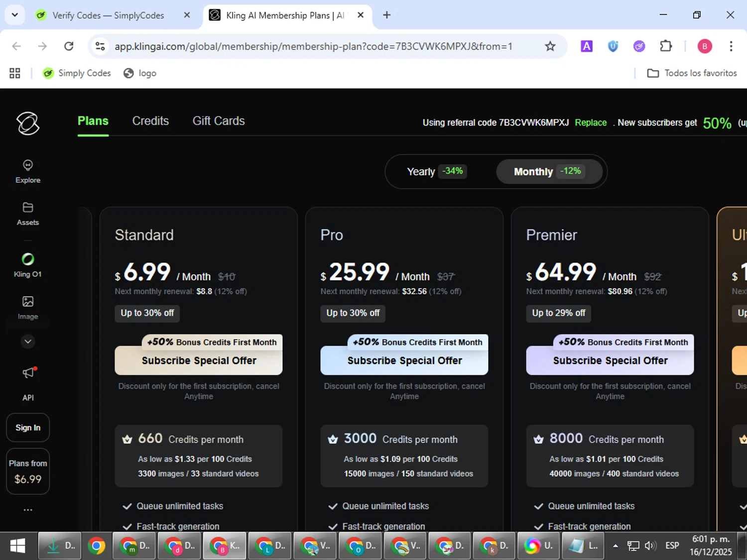Image resolution: width=747 pixels, height=560 pixels.
Task: Open the purple A extension
Action: coord(587,46)
